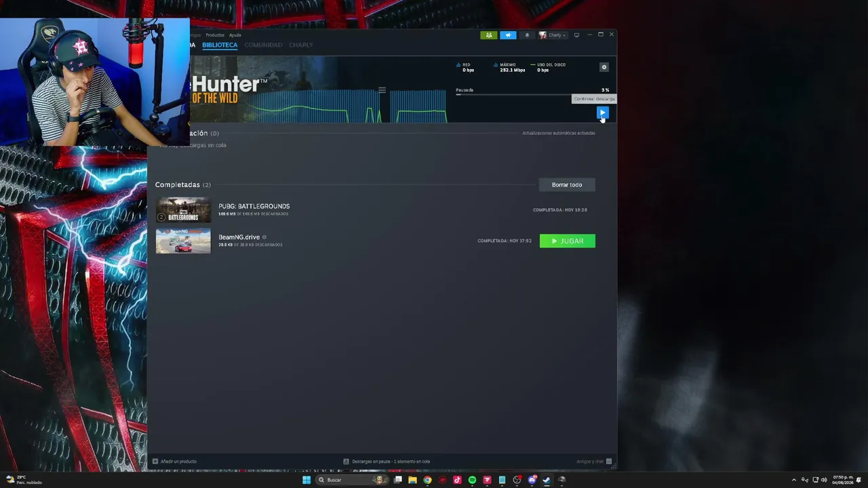
Task: Resume the paused download with the play button
Action: (602, 113)
